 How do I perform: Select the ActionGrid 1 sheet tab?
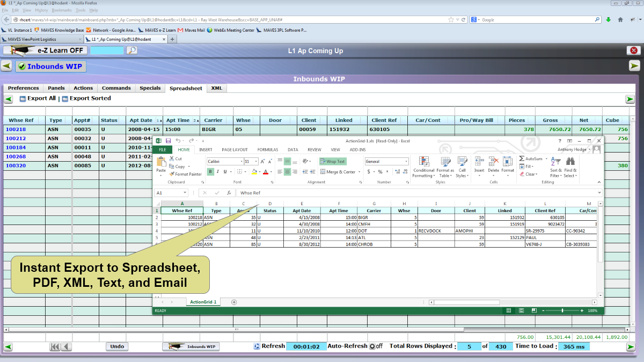pos(203,302)
